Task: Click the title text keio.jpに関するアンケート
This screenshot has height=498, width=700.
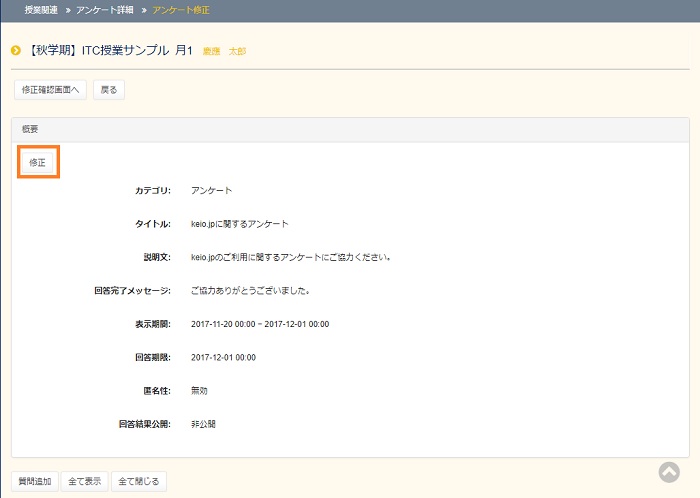Action: coord(239,224)
